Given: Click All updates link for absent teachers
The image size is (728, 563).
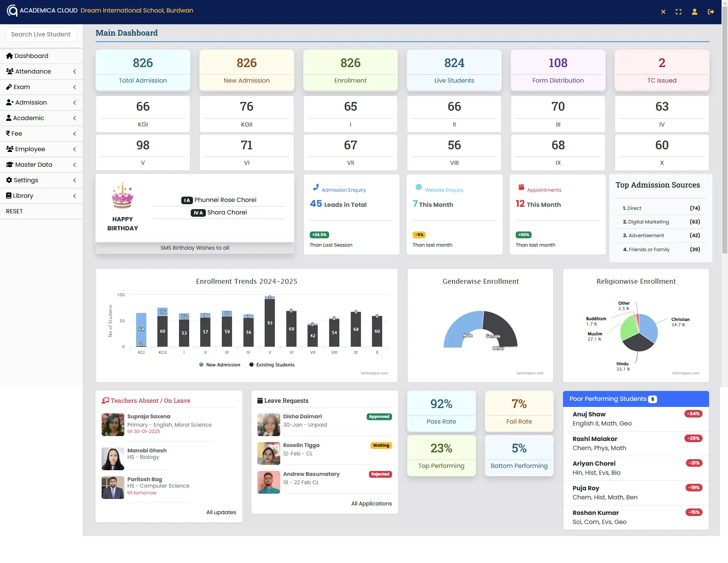Looking at the screenshot, I should point(221,511).
